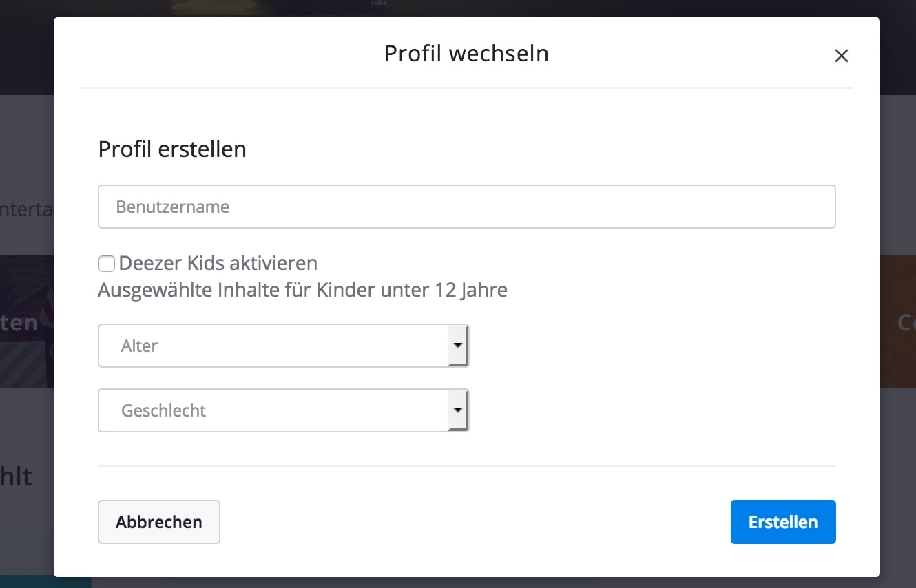Viewport: 916px width, 588px height.
Task: Select the orange tile behind the dialog
Action: (898, 322)
